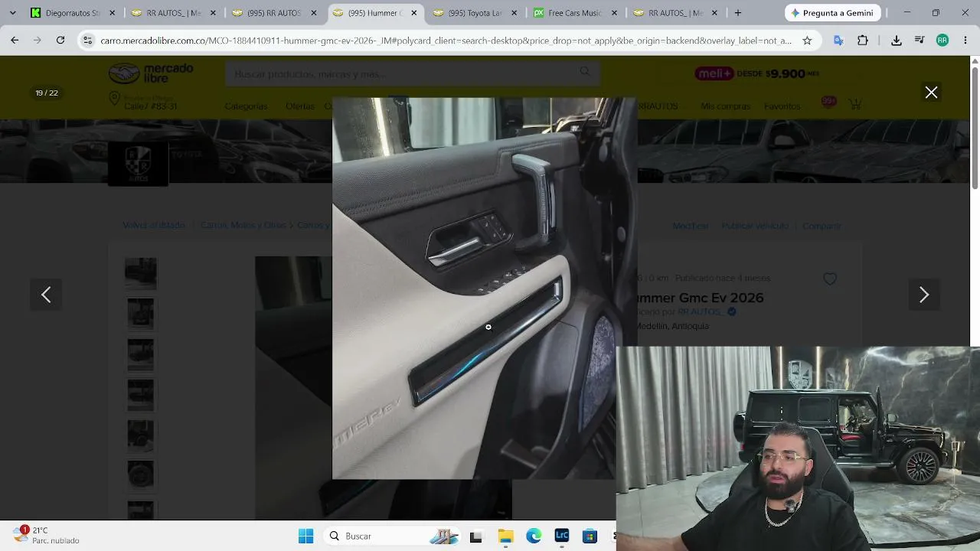Click the Modificar link
The image size is (980, 551).
coord(691,227)
